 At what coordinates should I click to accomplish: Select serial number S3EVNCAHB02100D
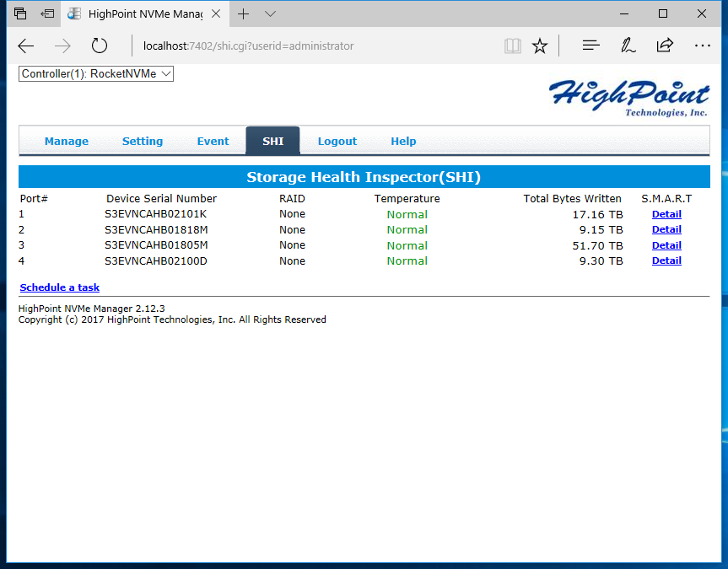155,260
